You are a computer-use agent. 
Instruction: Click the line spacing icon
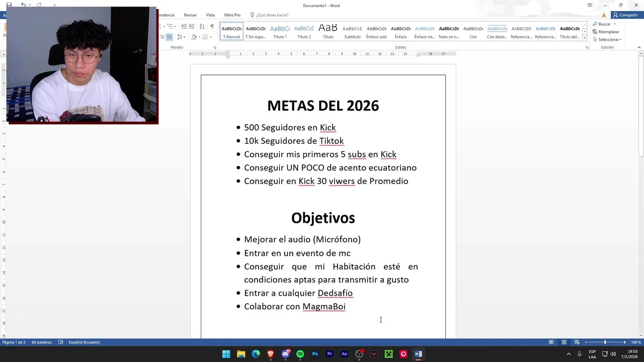pos(179,37)
